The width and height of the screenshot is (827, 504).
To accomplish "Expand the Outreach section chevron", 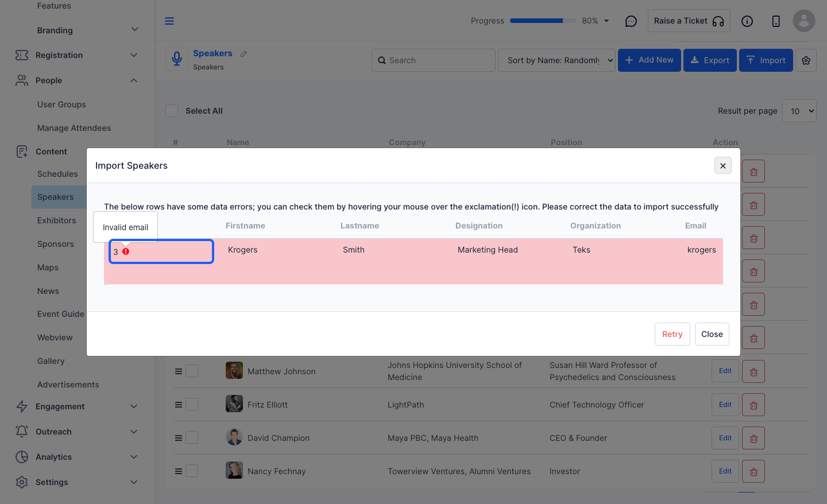I will pos(134,432).
